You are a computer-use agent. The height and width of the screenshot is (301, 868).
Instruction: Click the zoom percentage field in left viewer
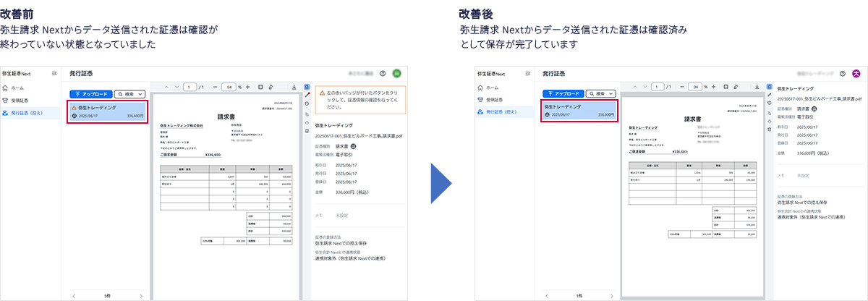click(229, 87)
